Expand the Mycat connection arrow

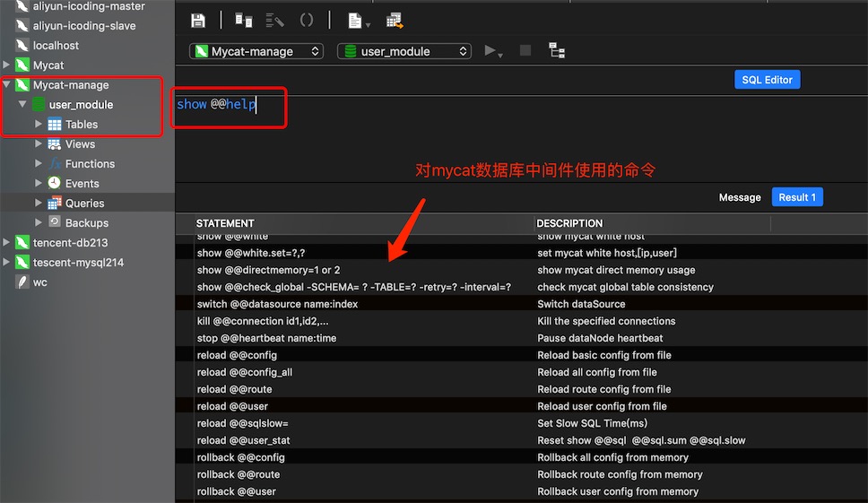6,65
